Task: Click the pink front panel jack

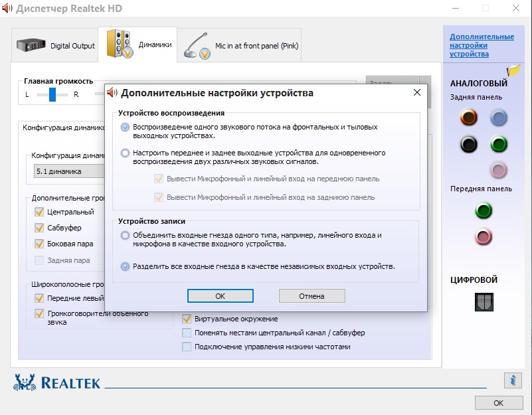Action: coord(484,236)
